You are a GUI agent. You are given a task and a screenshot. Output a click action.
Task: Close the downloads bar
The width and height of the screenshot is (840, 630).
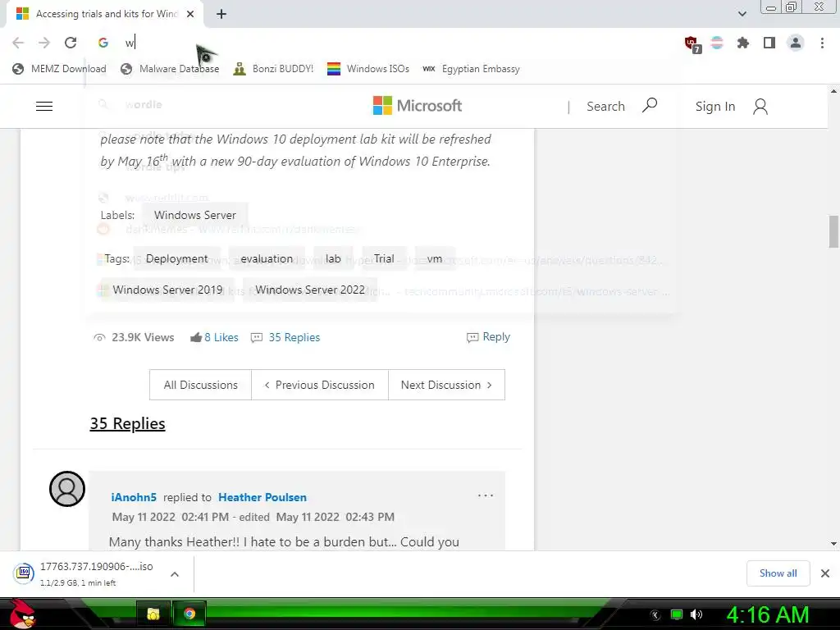click(825, 573)
